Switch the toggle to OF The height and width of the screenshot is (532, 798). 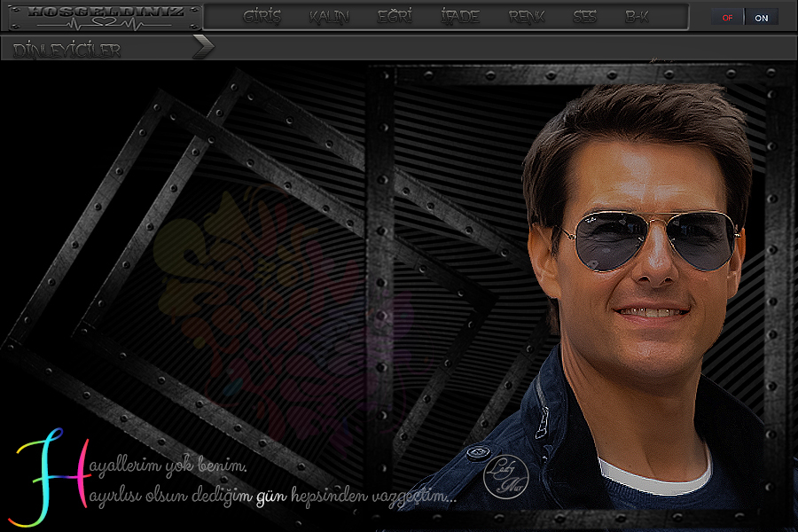(727, 18)
